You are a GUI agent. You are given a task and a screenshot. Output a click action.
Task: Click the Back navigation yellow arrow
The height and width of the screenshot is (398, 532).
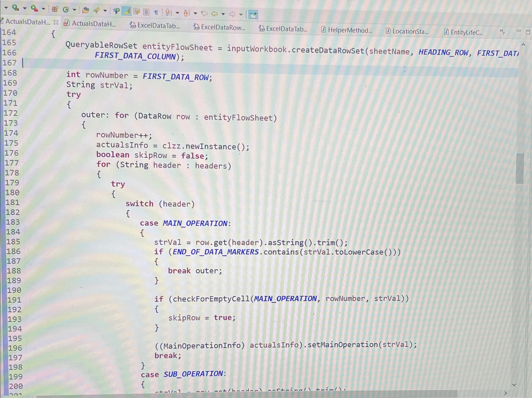(x=214, y=14)
